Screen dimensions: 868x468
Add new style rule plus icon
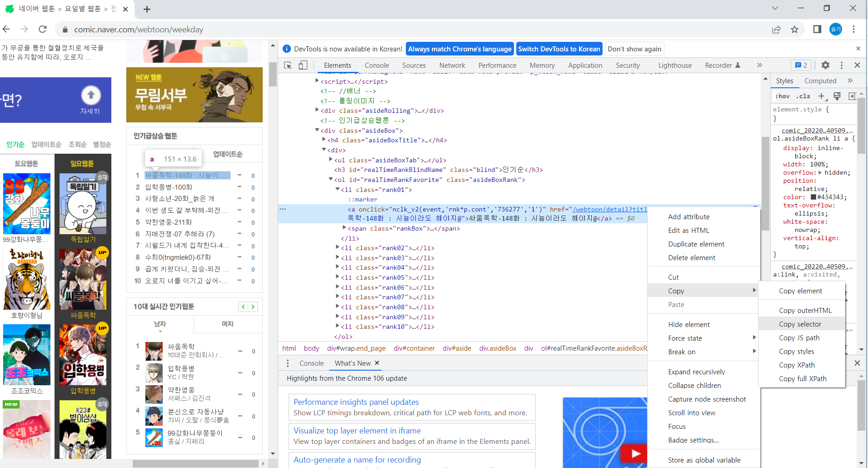click(821, 96)
